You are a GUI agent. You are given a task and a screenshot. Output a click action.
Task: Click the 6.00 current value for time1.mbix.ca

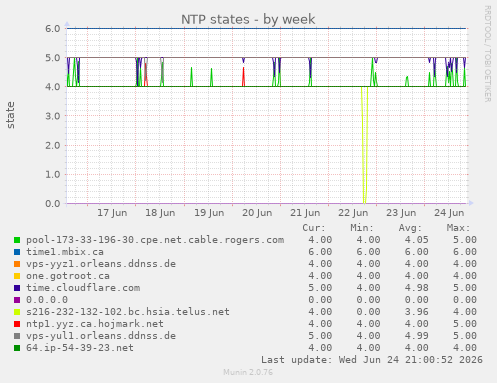click(x=320, y=252)
